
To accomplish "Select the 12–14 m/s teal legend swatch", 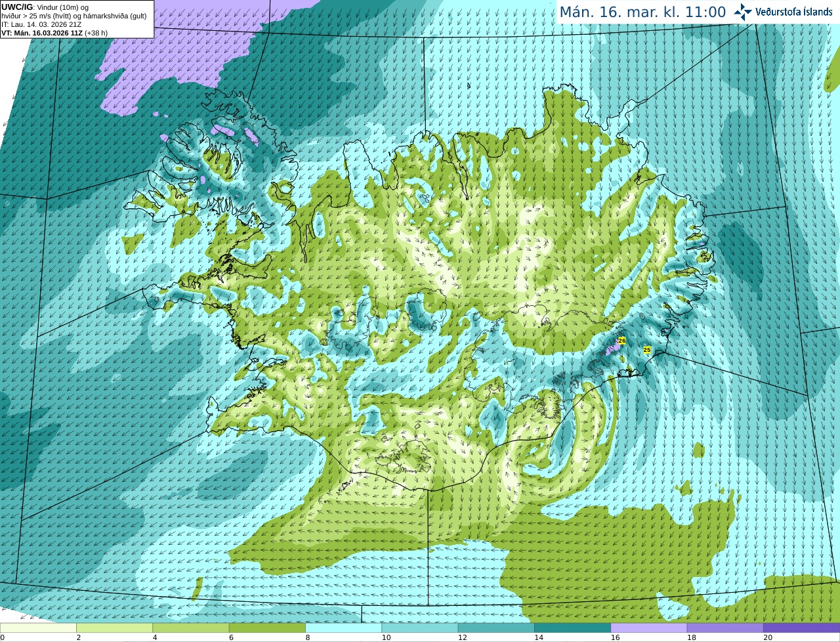I will pos(496,628).
